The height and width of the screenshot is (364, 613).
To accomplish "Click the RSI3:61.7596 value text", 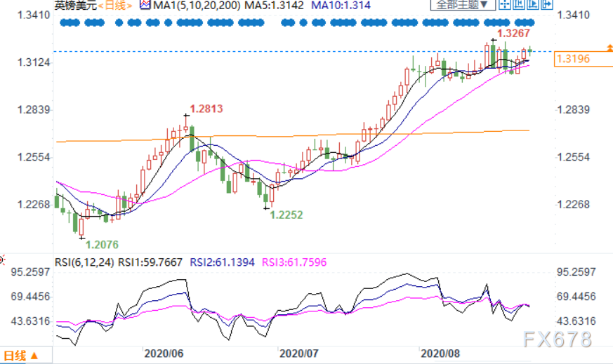I will [x=294, y=262].
